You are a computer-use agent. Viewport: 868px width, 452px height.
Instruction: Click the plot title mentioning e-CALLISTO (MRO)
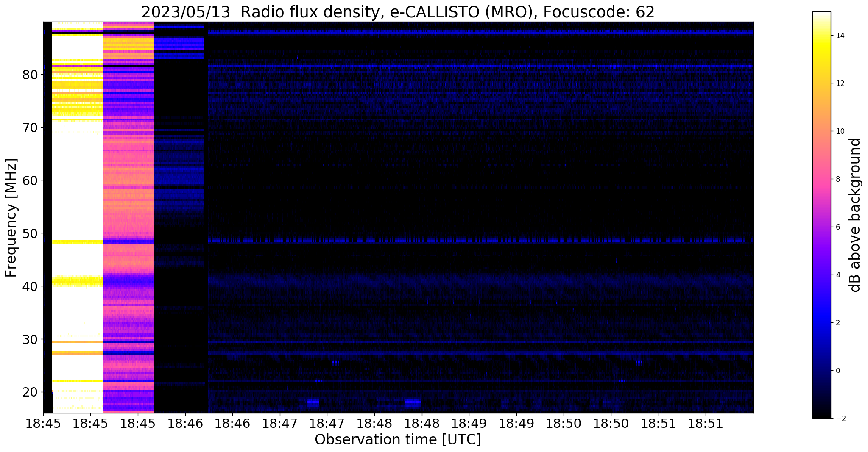click(398, 12)
